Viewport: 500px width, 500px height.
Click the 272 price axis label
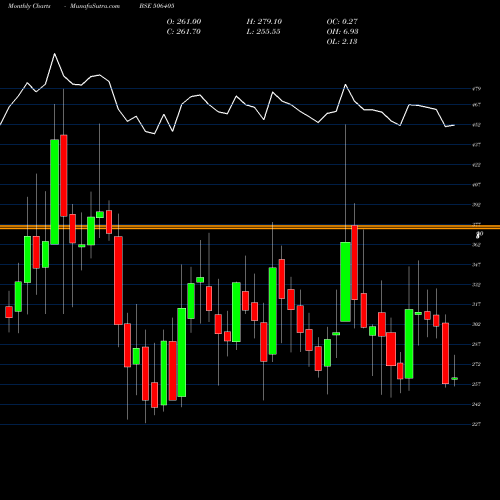pyautogui.click(x=477, y=364)
